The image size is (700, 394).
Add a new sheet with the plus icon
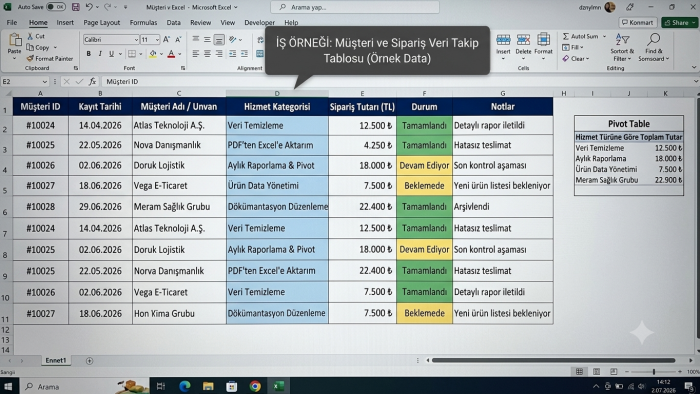click(89, 361)
